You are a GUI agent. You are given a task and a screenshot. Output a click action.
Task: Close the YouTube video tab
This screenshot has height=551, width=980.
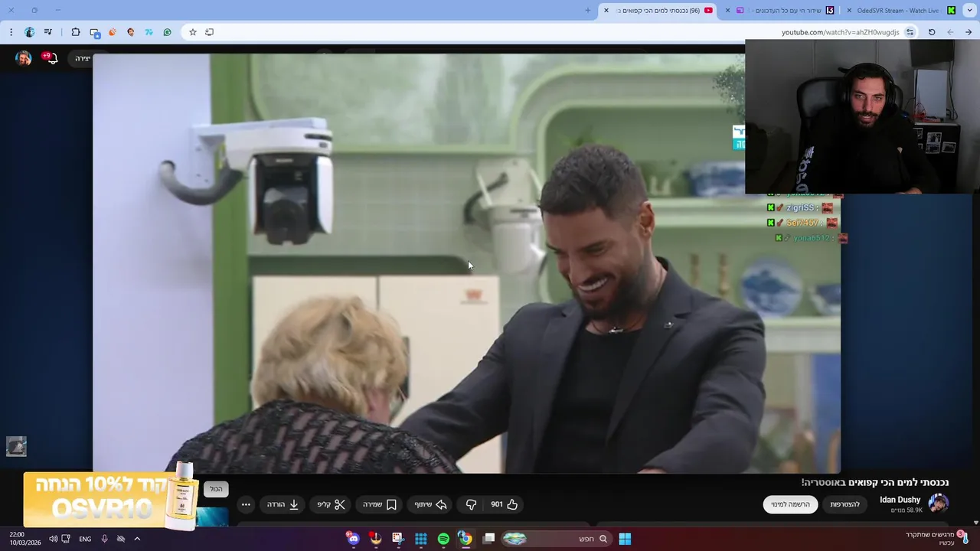606,10
